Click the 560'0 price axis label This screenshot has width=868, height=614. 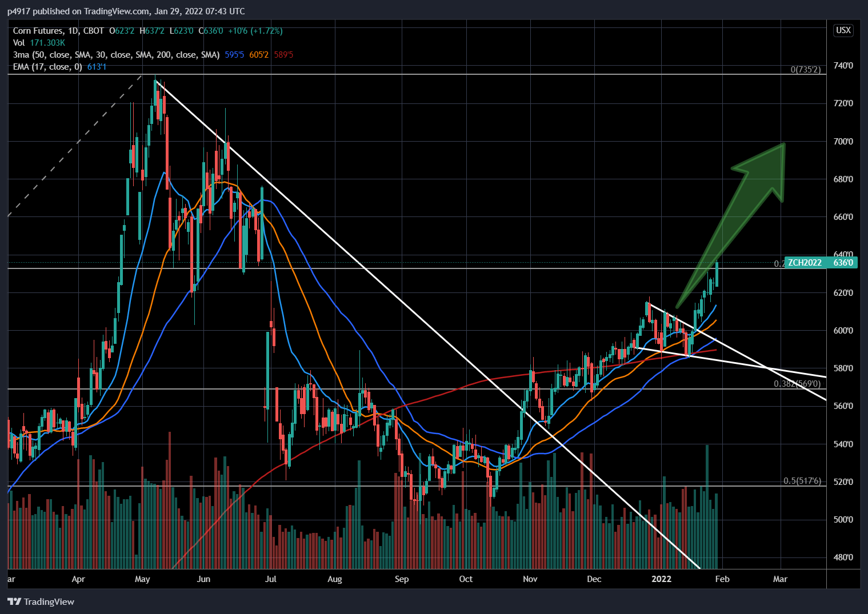tap(843, 406)
